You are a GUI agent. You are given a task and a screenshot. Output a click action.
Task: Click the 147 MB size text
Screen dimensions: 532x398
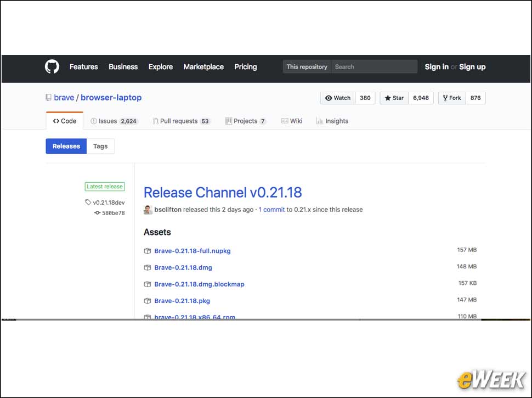pos(467,300)
